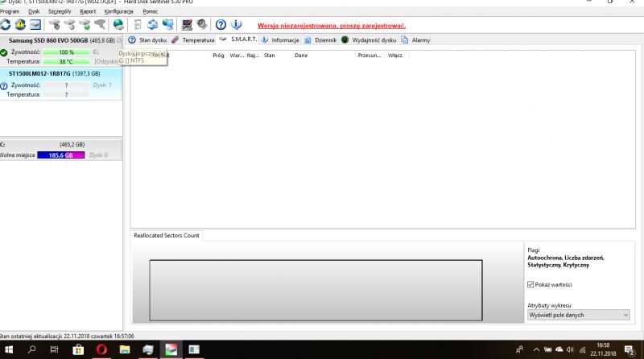The width and height of the screenshot is (644, 359).
Task: Click the refresh with warning sign icon
Action: [x=20, y=25]
